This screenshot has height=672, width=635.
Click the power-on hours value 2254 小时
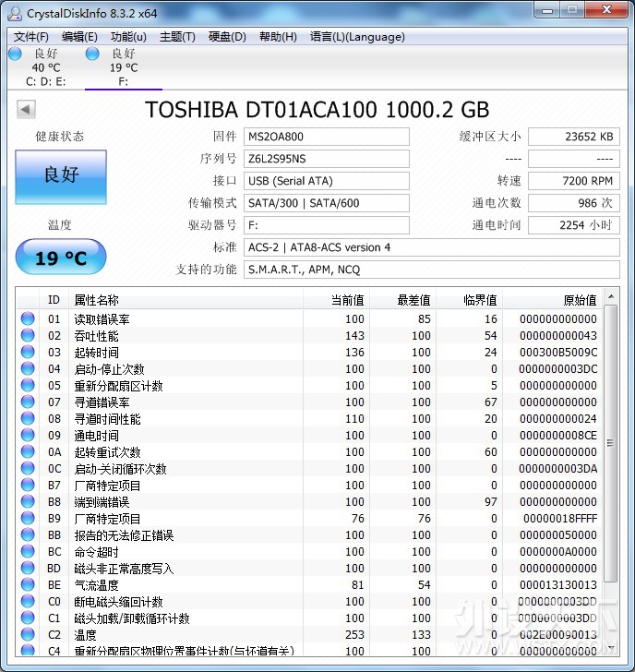click(x=574, y=225)
